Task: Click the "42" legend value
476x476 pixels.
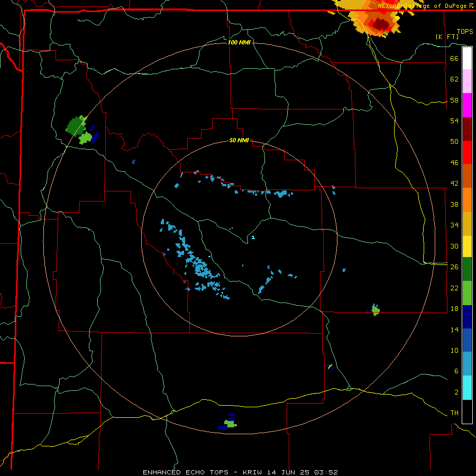Action: pyautogui.click(x=454, y=184)
